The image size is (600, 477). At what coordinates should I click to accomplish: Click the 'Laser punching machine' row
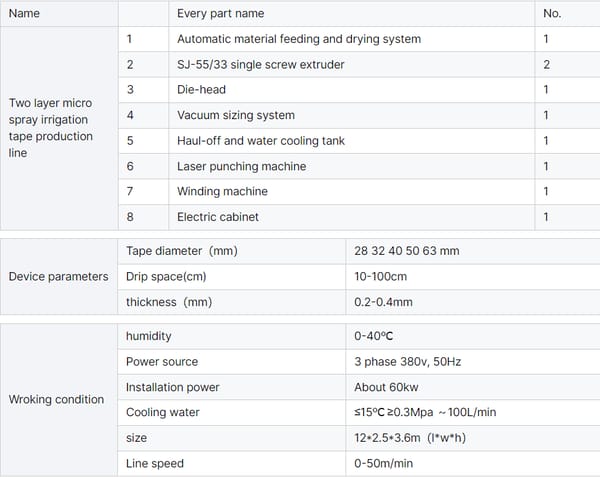click(x=241, y=166)
